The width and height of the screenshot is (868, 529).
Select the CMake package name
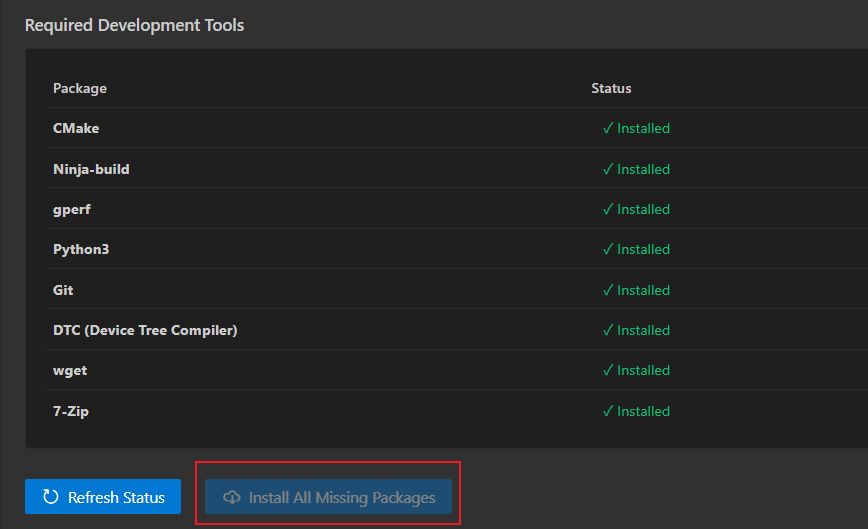(76, 128)
